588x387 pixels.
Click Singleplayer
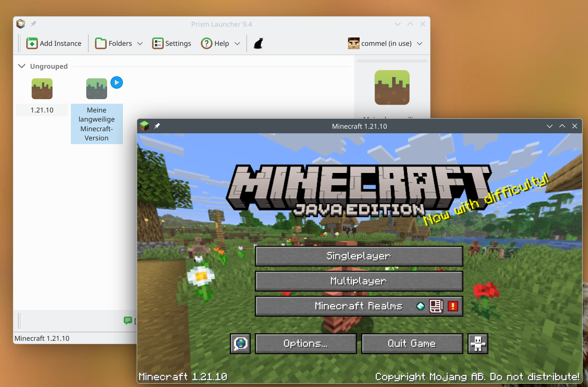359,256
